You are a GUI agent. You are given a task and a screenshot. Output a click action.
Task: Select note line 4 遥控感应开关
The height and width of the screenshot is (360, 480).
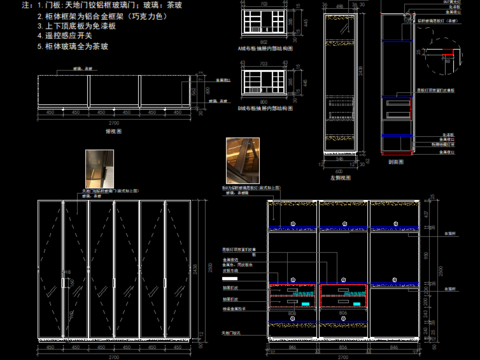(x=65, y=36)
